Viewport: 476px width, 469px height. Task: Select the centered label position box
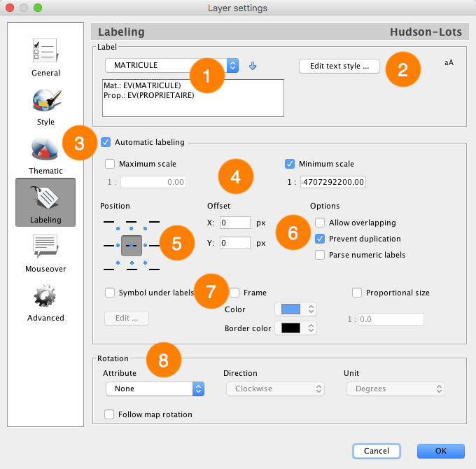pos(132,245)
